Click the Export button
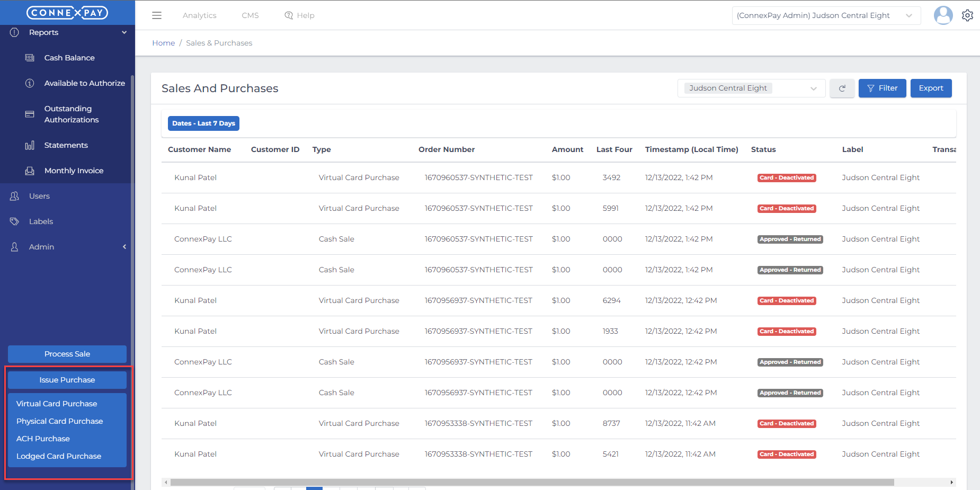 (931, 88)
